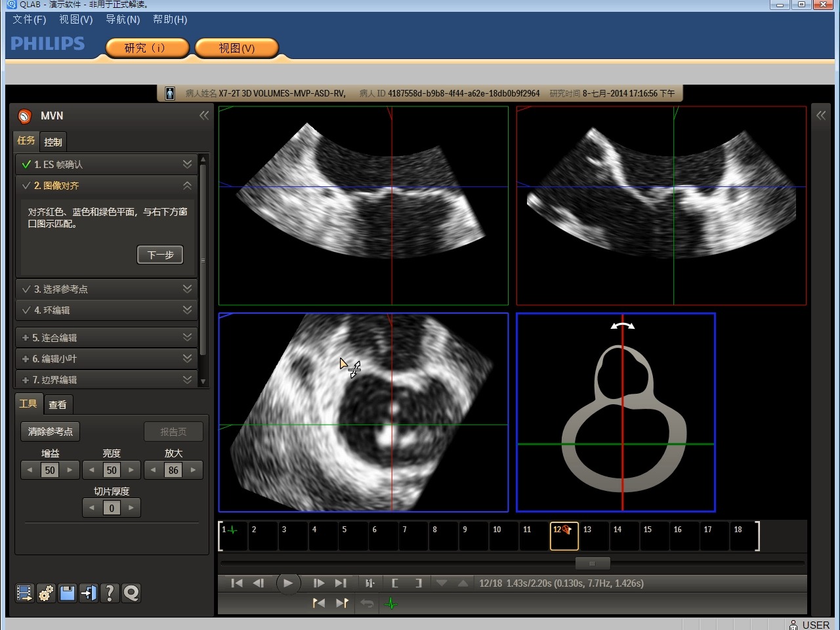Select frame 12 thumbnail
Image resolution: width=840 pixels, height=630 pixels.
point(564,536)
